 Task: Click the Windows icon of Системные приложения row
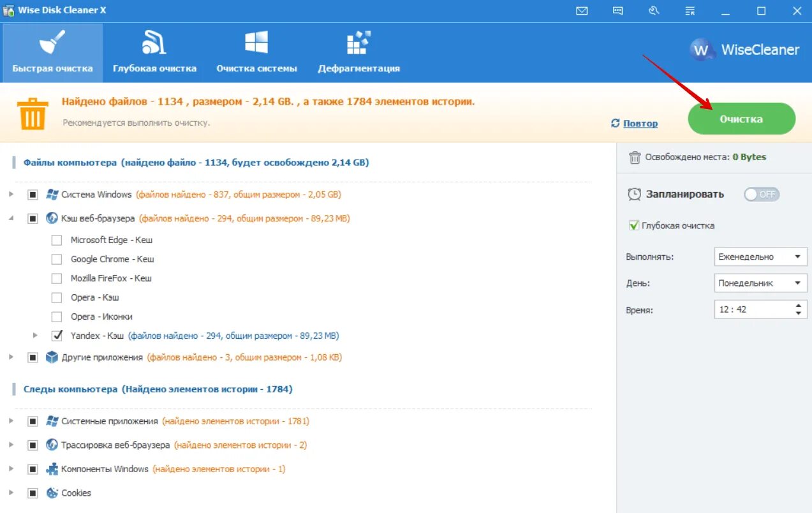pos(52,421)
